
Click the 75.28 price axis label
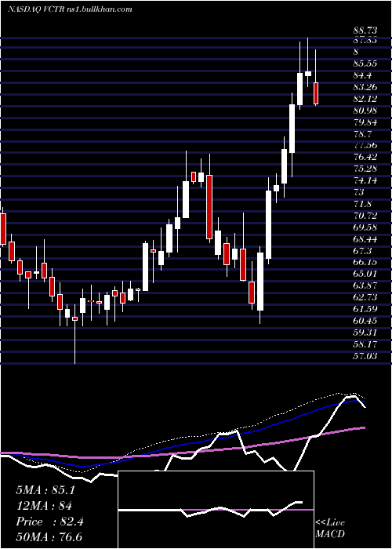coord(365,169)
